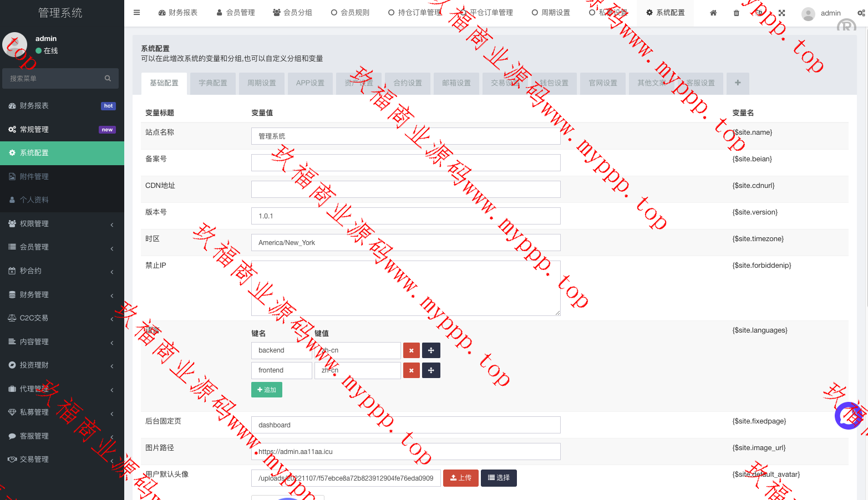This screenshot has width=868, height=500.
Task: Expand the 内容管理 sidebar menu
Action: click(62, 342)
